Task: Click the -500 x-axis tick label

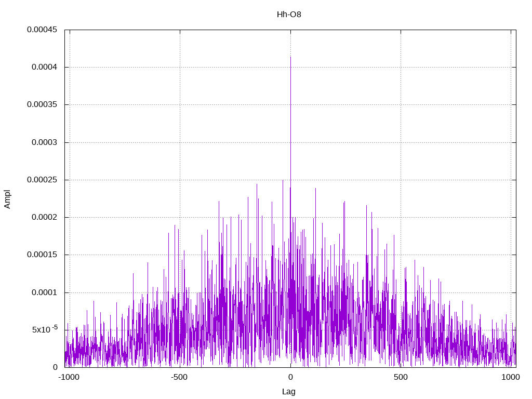Action: (179, 377)
